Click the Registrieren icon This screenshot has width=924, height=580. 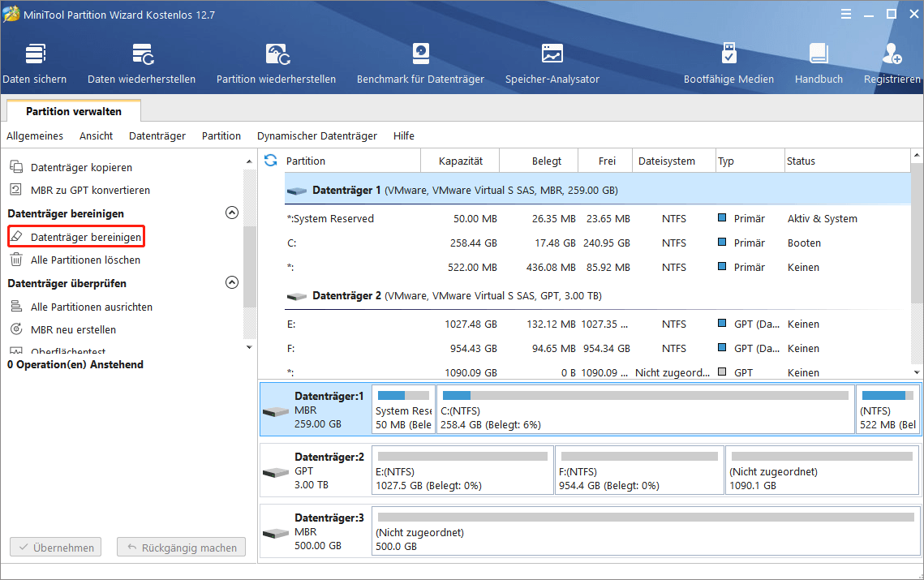pyautogui.click(x=892, y=54)
